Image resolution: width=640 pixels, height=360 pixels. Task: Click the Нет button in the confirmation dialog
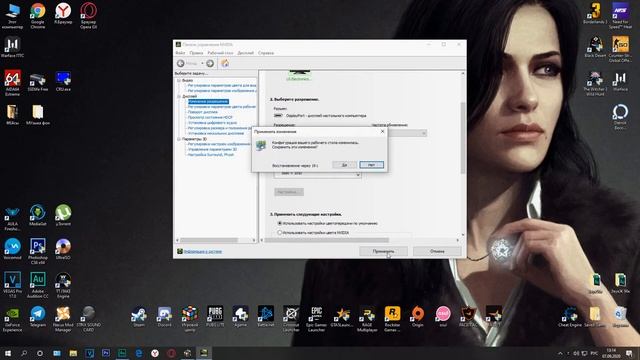(x=371, y=164)
